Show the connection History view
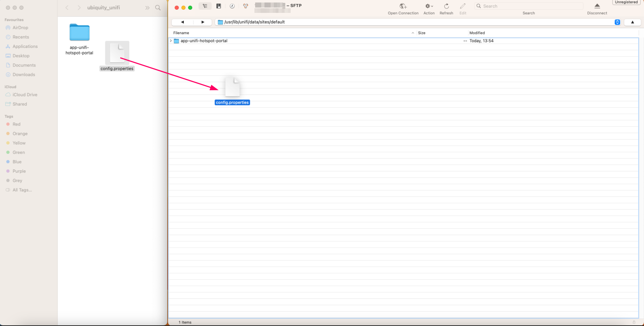 pyautogui.click(x=232, y=6)
